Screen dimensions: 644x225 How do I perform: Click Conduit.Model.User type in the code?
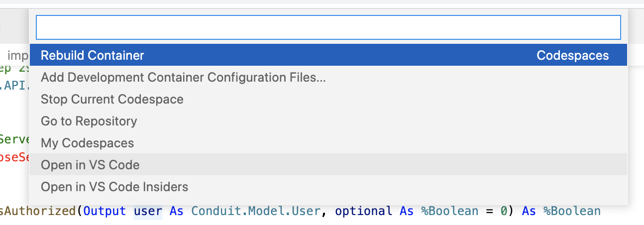(255, 211)
